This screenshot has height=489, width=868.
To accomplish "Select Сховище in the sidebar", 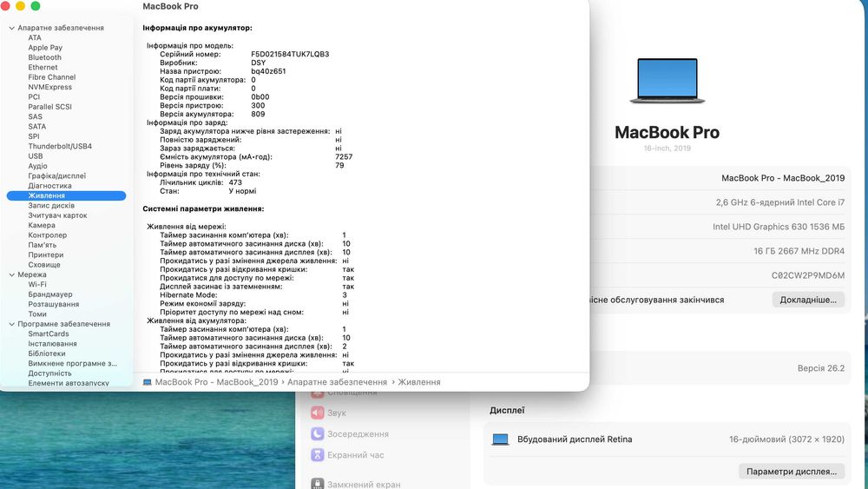I will tap(44, 265).
